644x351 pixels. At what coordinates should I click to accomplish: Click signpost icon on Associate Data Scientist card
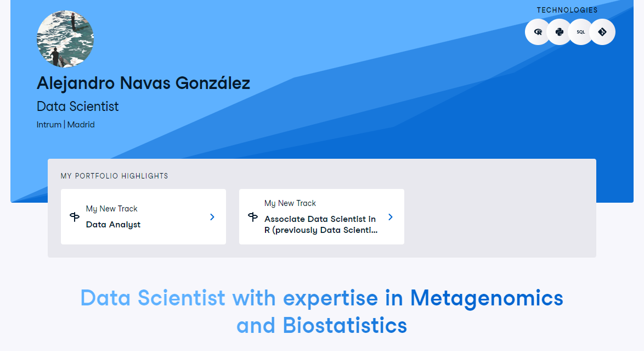(x=253, y=217)
